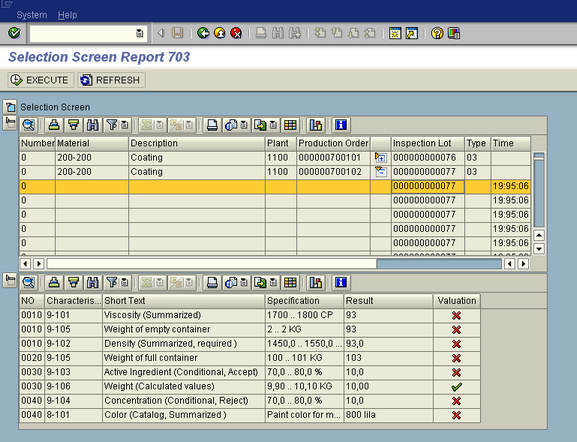Image resolution: width=577 pixels, height=442 pixels.
Task: Open the Help menu
Action: tap(67, 15)
